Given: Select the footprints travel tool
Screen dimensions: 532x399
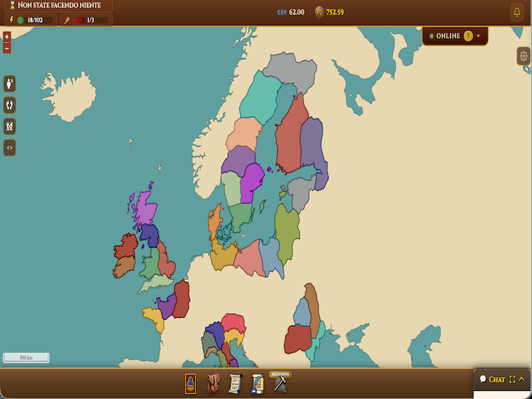Looking at the screenshot, I should [9, 105].
